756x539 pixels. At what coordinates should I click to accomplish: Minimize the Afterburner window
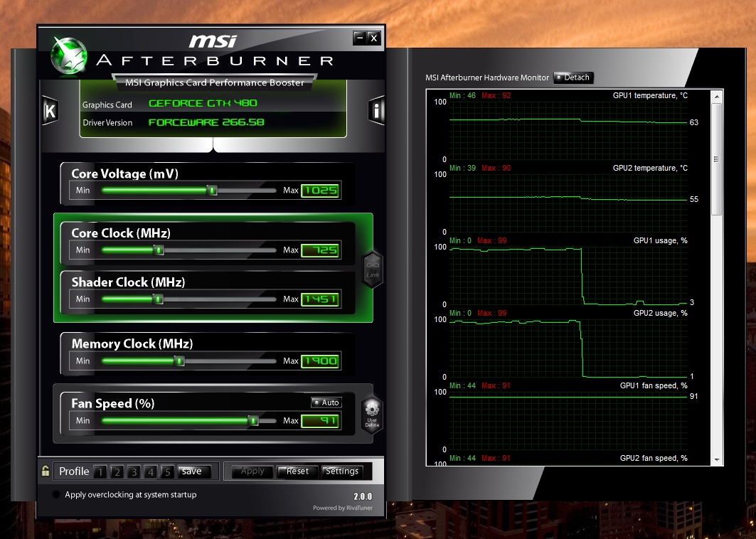[x=360, y=38]
